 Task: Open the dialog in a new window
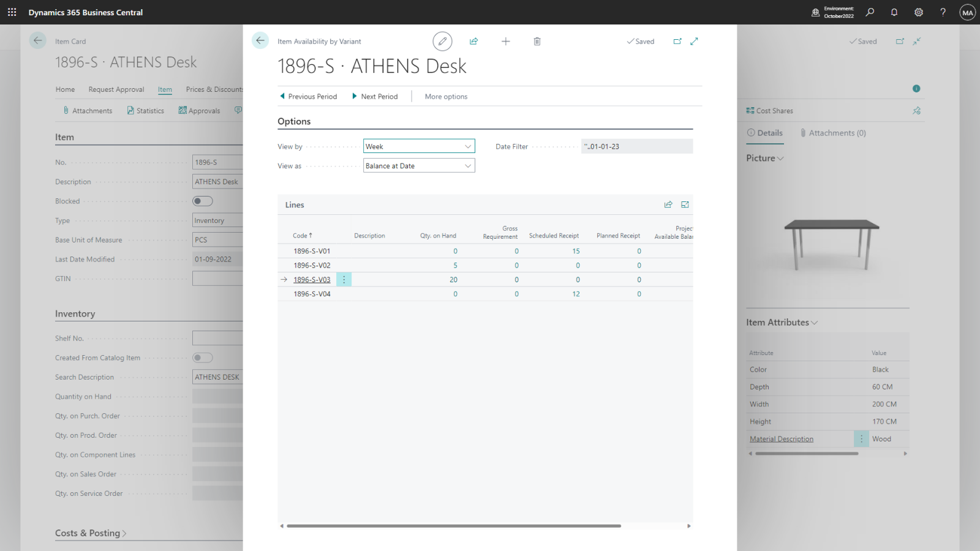pyautogui.click(x=677, y=41)
